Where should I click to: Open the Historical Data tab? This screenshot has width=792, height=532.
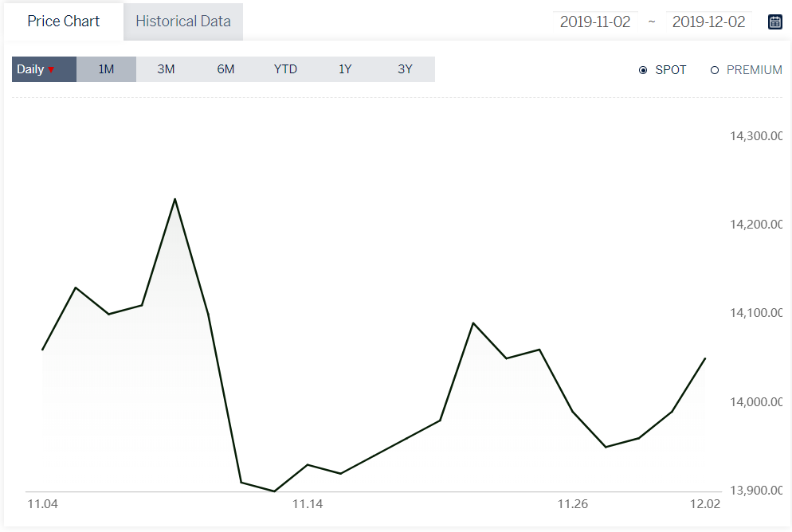[x=182, y=22]
